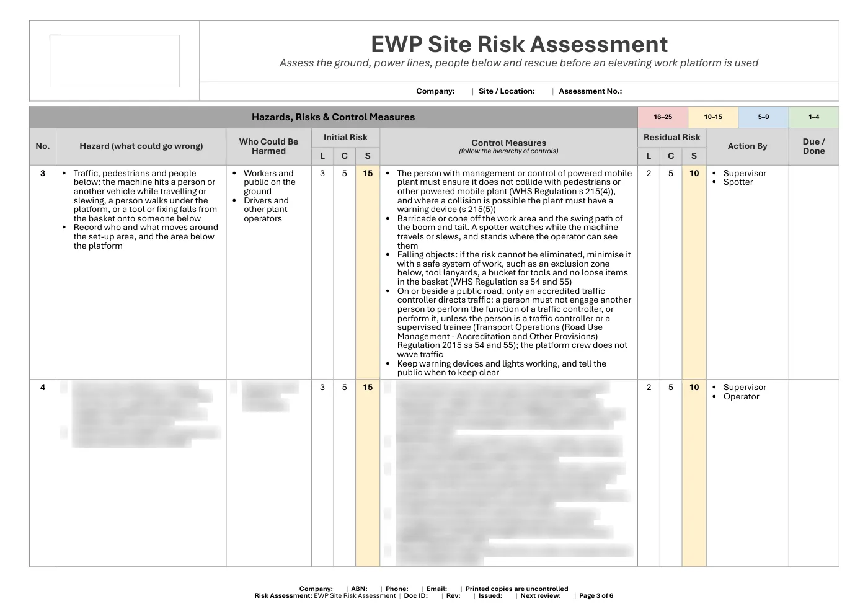Viewport: 868px width, 614px height.
Task: Click the "Site / Location:" header field
Action: pos(507,91)
